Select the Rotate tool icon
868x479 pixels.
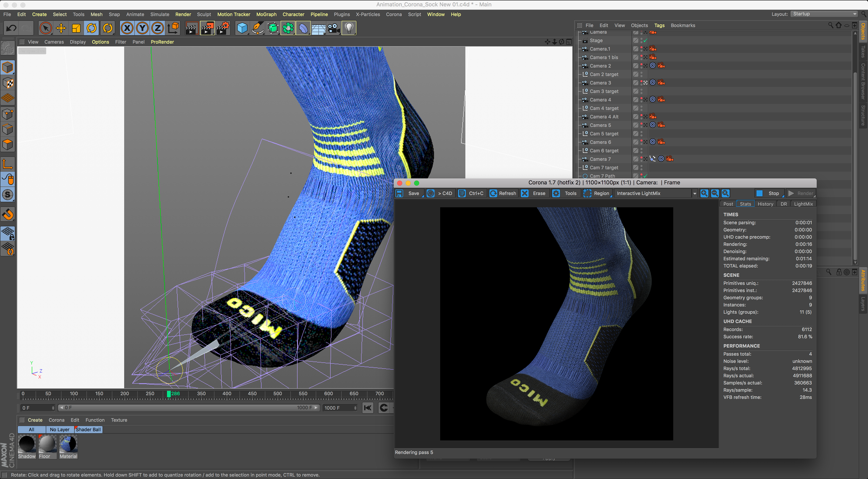click(92, 28)
